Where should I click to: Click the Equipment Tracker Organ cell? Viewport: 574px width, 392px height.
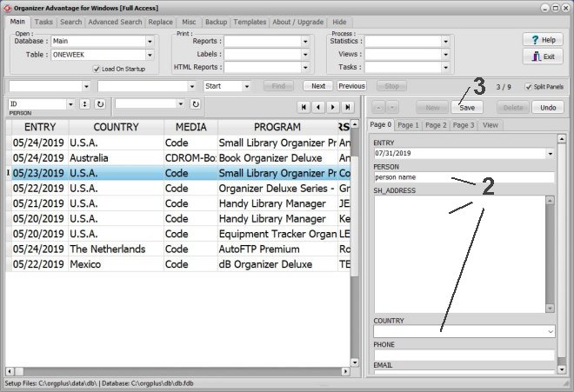point(277,234)
